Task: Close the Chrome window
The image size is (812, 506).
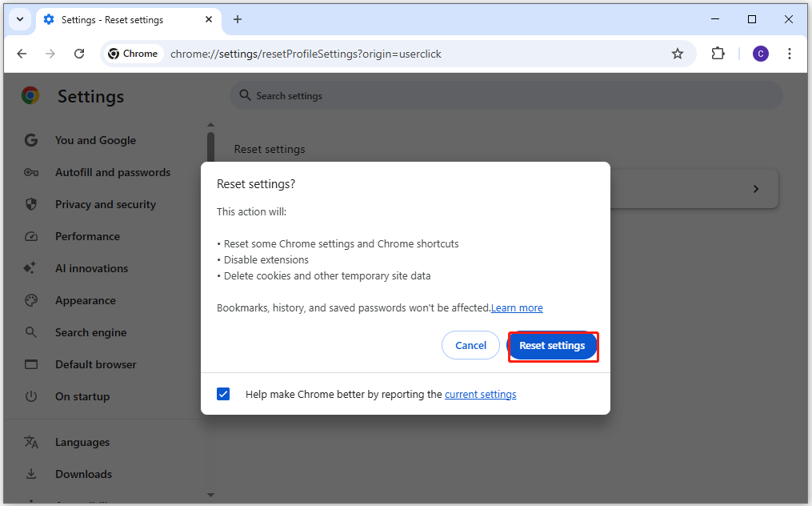Action: point(789,19)
